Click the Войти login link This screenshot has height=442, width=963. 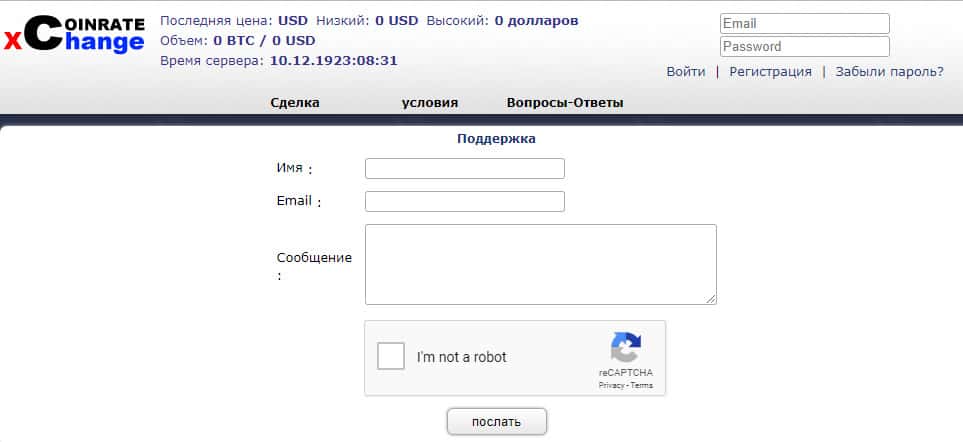(x=686, y=72)
